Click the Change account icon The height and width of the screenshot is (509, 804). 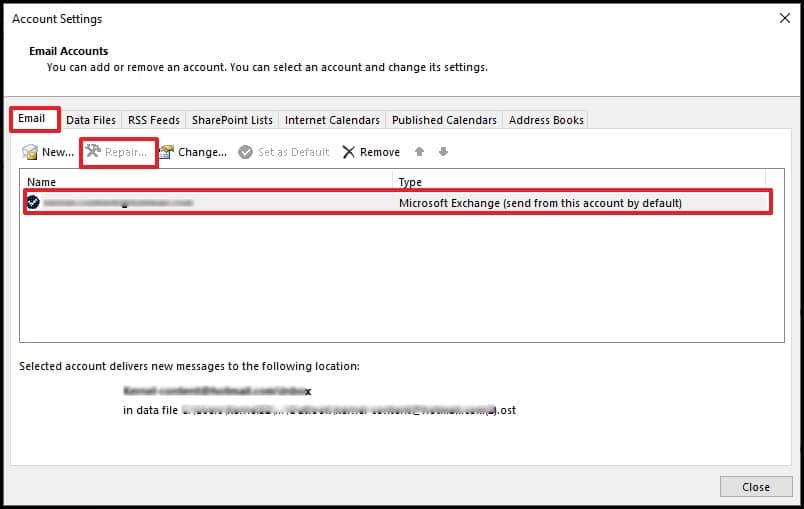tap(166, 152)
